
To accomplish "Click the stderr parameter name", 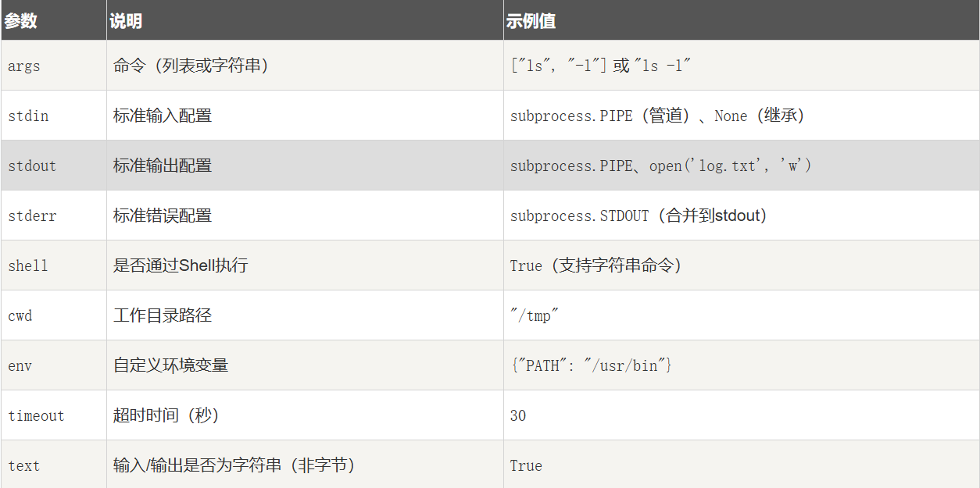I will tap(32, 216).
